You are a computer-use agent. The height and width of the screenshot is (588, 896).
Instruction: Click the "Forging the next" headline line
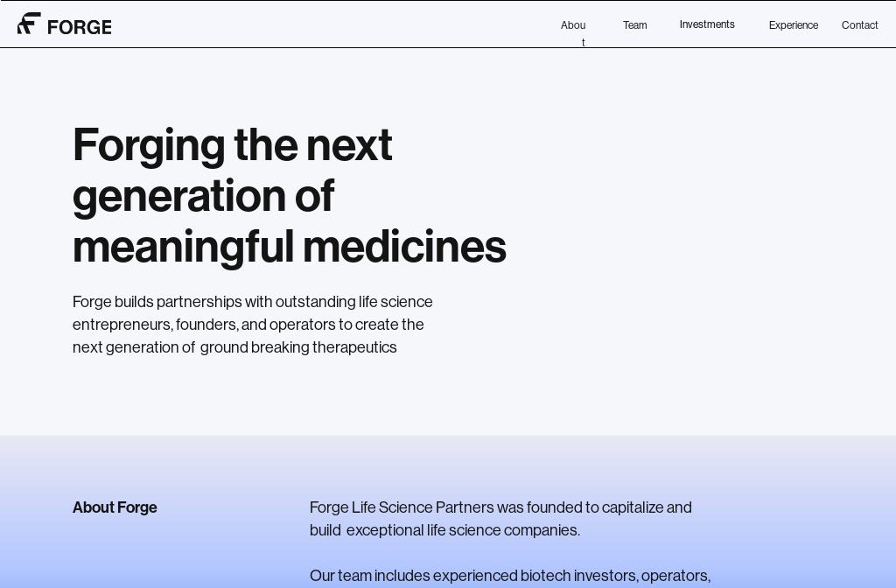click(x=232, y=144)
